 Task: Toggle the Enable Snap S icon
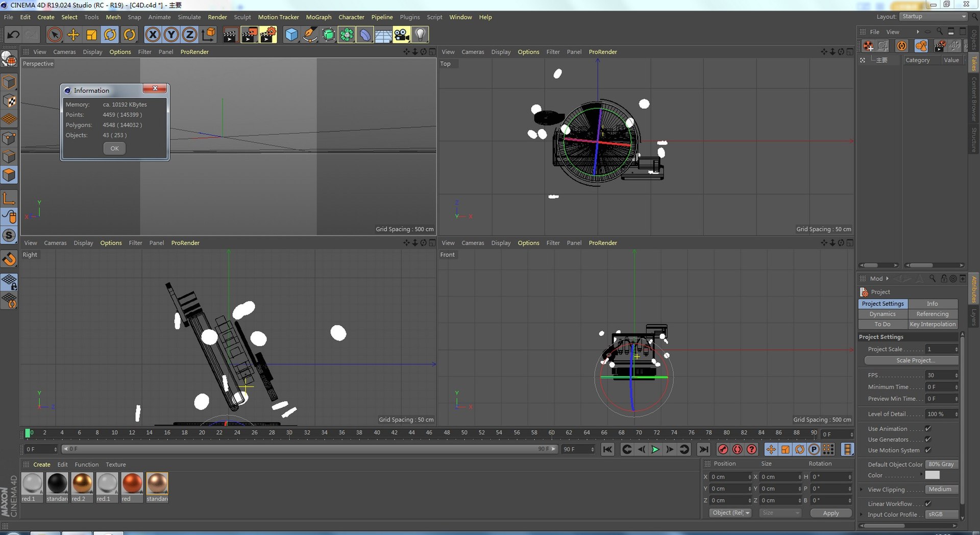9,235
